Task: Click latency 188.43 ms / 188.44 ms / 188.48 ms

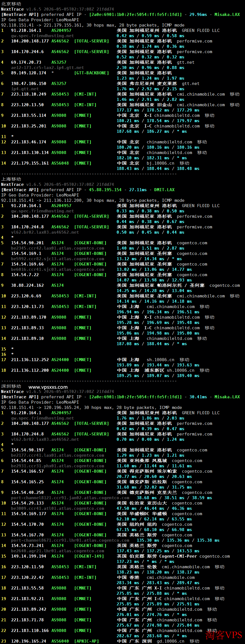Action: point(158,169)
